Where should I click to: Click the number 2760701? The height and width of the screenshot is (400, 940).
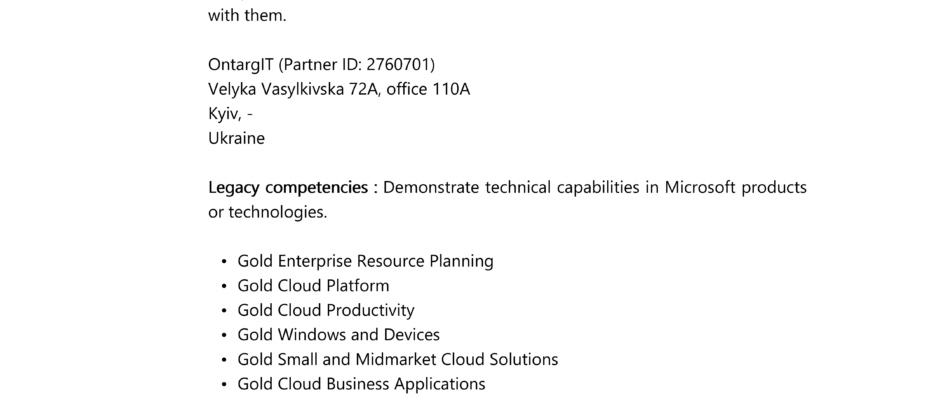click(399, 65)
